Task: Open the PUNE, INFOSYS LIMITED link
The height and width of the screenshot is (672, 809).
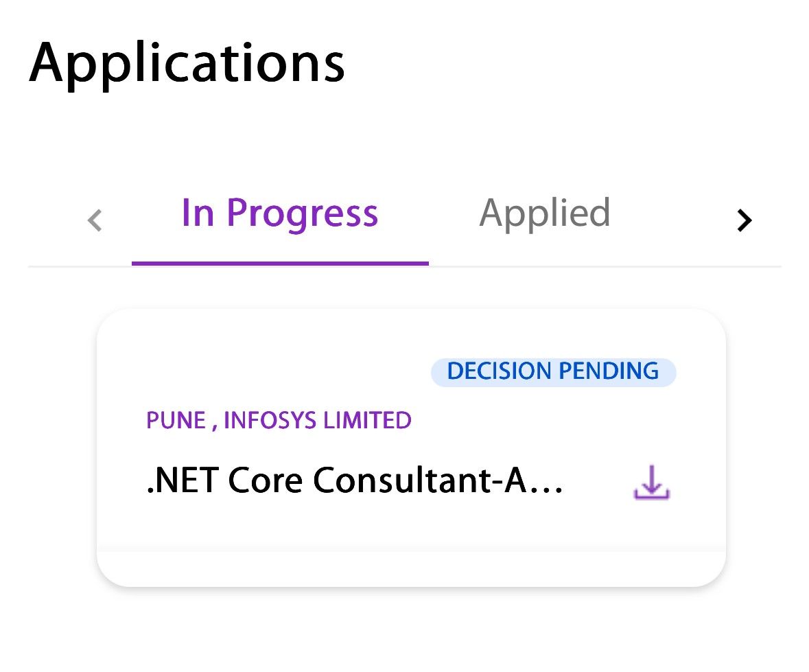Action: pos(279,420)
